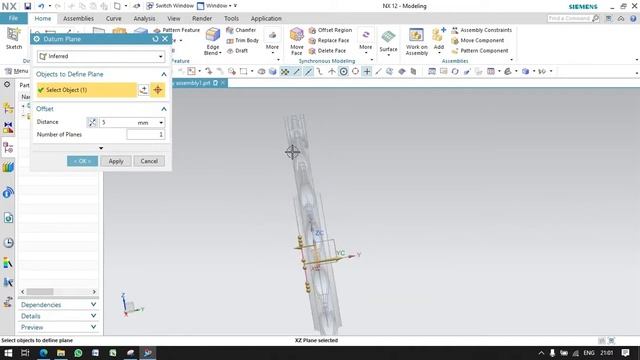Activate the Move Face tool
The width and height of the screenshot is (640, 360).
(297, 41)
